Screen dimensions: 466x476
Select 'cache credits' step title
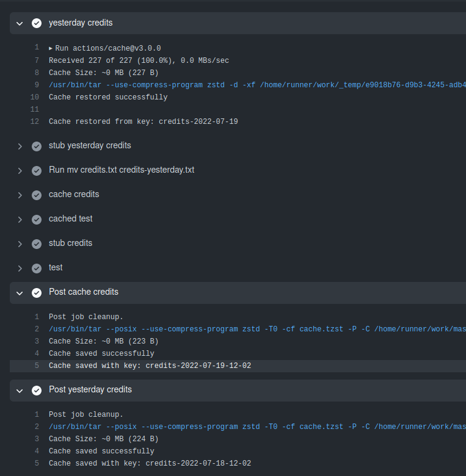pyautogui.click(x=74, y=194)
